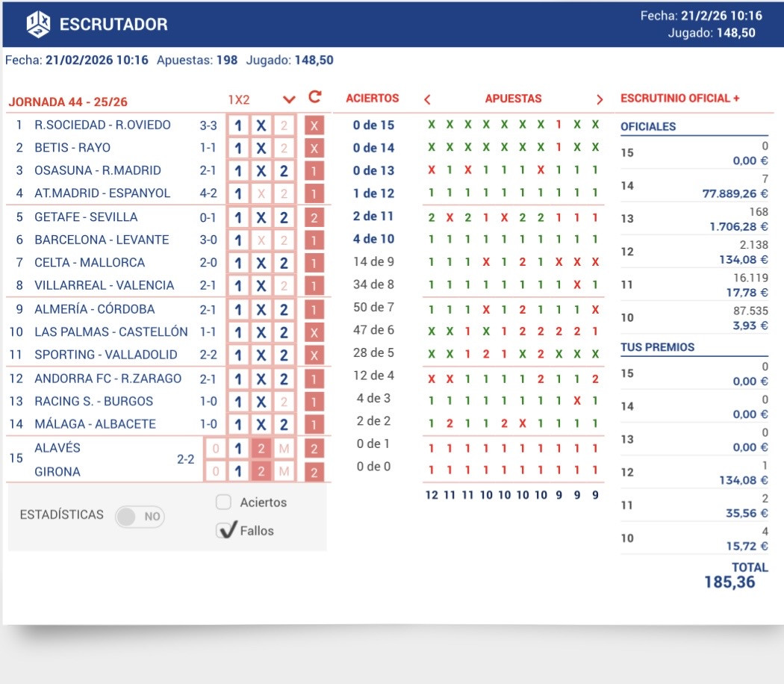Open the Oficiales section heading

[648, 126]
